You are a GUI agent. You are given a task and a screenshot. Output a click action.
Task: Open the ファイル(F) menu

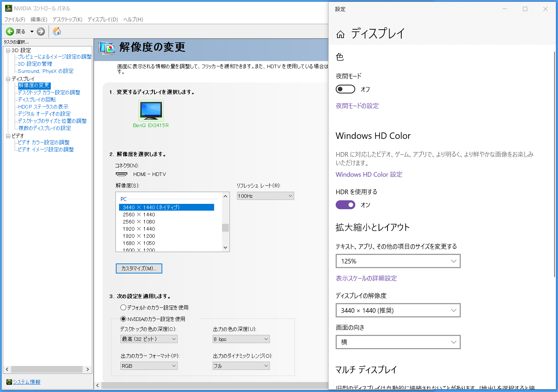pyautogui.click(x=15, y=19)
